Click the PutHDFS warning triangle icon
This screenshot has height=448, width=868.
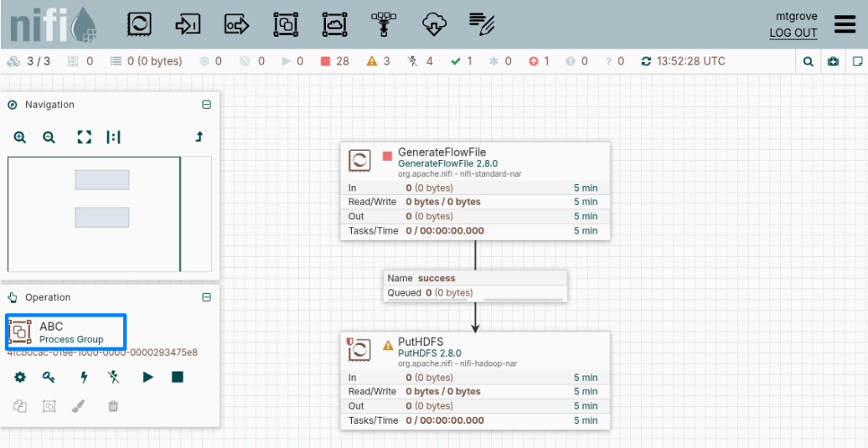[388, 346]
